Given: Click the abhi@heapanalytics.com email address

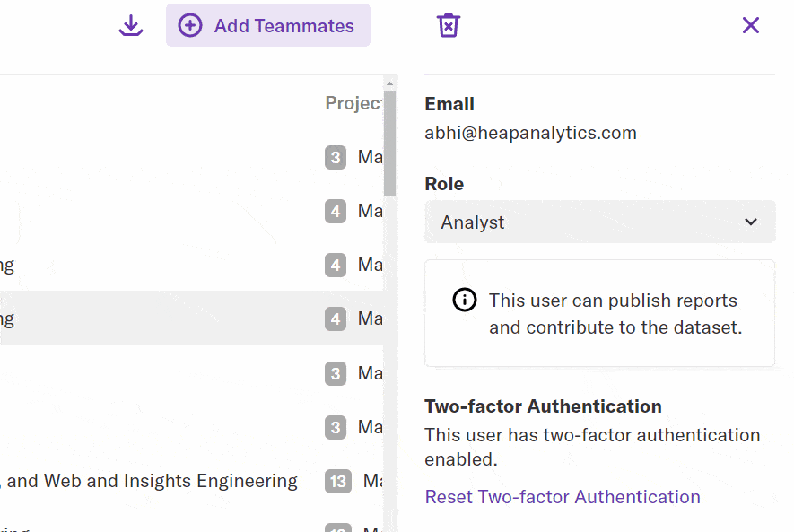Looking at the screenshot, I should [x=530, y=134].
